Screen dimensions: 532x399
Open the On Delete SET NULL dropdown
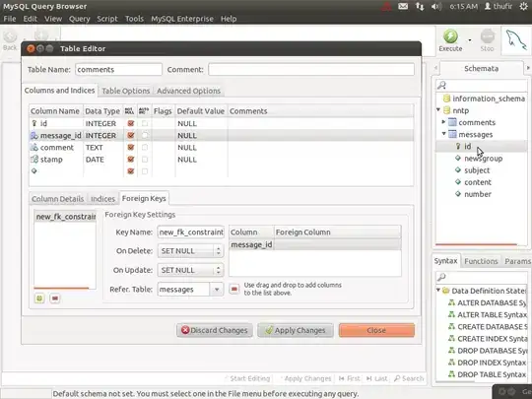point(190,251)
